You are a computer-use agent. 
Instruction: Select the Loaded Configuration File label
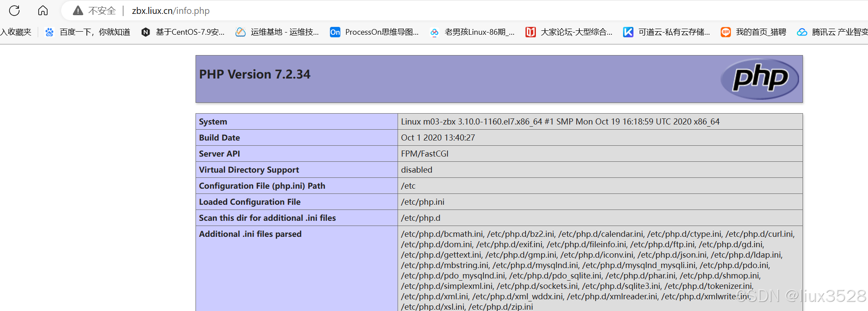pyautogui.click(x=250, y=202)
